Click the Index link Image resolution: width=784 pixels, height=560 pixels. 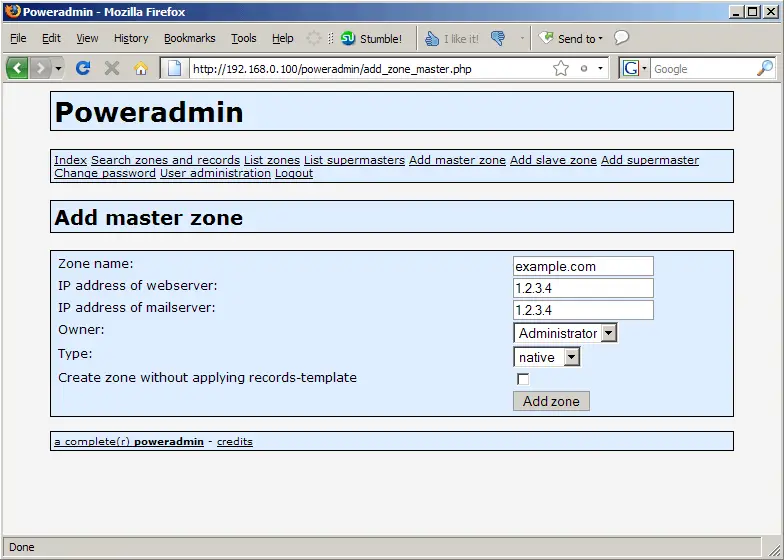(x=70, y=160)
